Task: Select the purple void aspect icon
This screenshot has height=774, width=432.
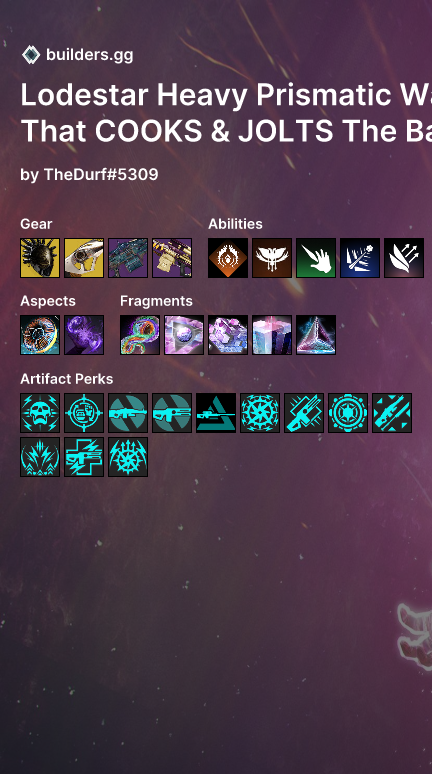Action: click(x=84, y=335)
